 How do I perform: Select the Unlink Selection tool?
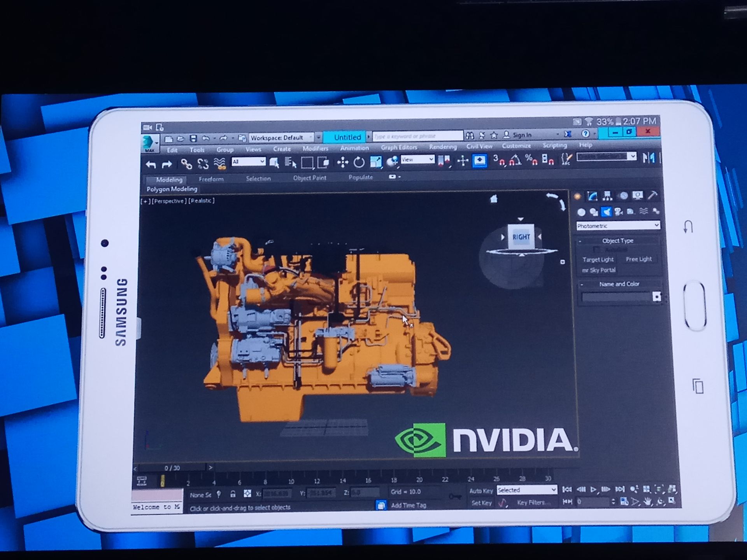(203, 164)
